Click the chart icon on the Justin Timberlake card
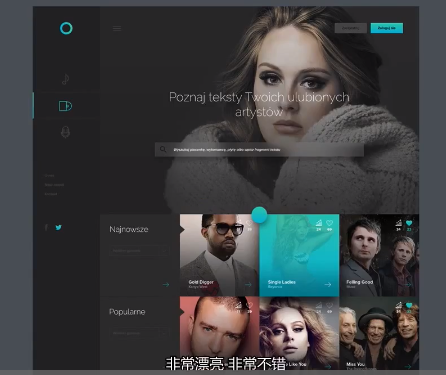The image size is (446, 375). point(239,305)
